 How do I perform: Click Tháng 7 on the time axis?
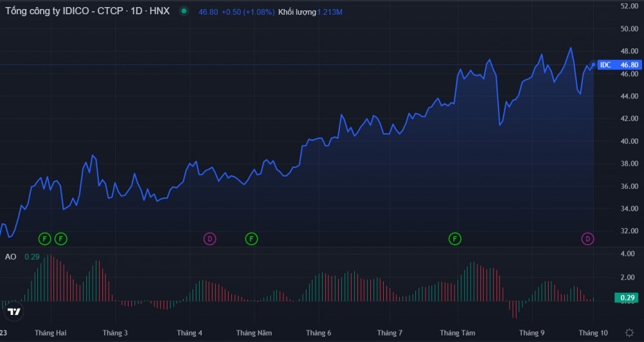390,332
